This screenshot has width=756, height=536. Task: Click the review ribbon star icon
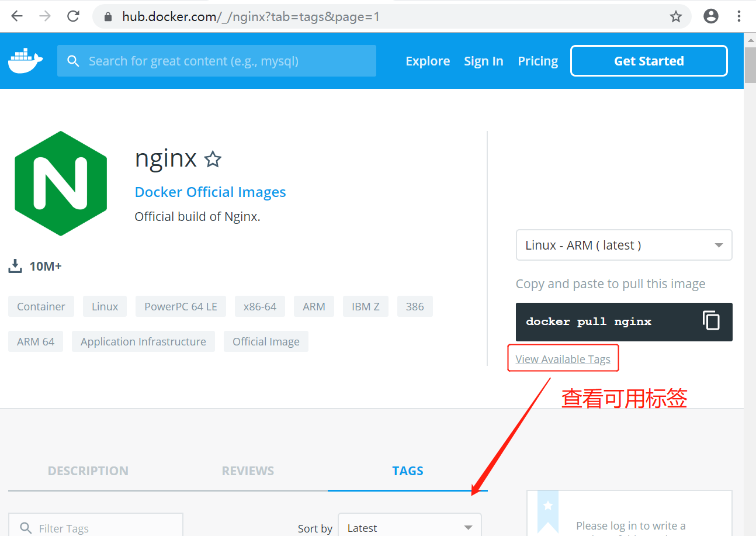(x=548, y=506)
